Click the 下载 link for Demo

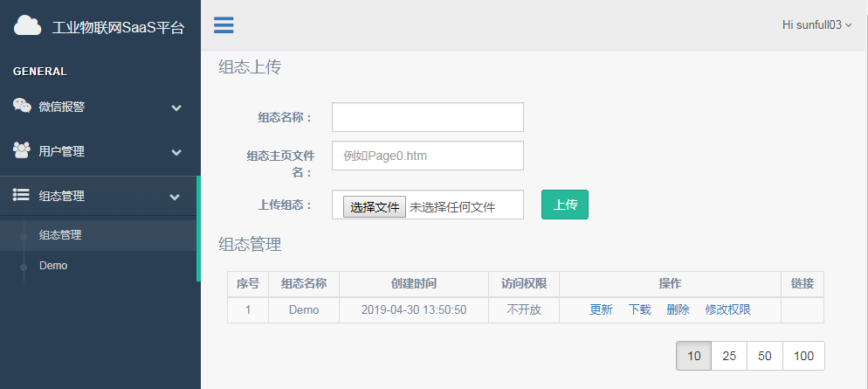[x=639, y=309]
